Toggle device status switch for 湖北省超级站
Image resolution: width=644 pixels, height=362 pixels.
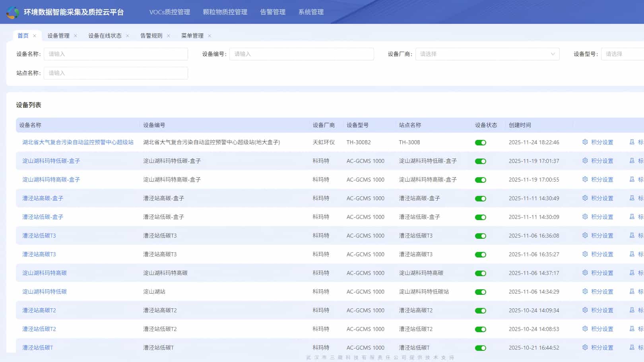[x=481, y=142]
